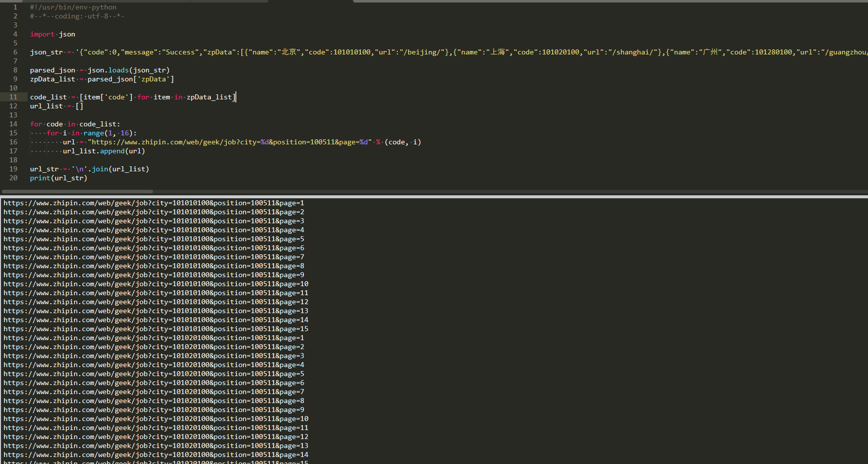The height and width of the screenshot is (464, 868).
Task: Click the "/shanghai/" url value in json_str
Action: (633, 52)
